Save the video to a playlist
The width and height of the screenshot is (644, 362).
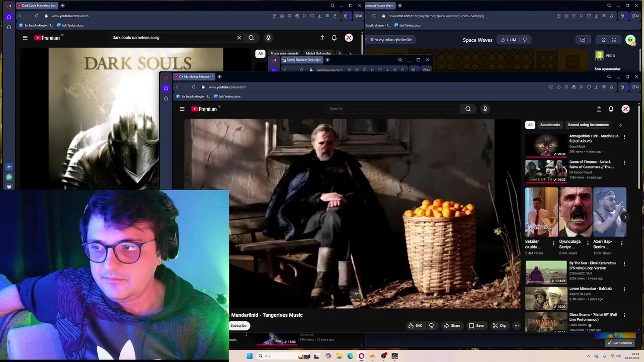point(476,326)
